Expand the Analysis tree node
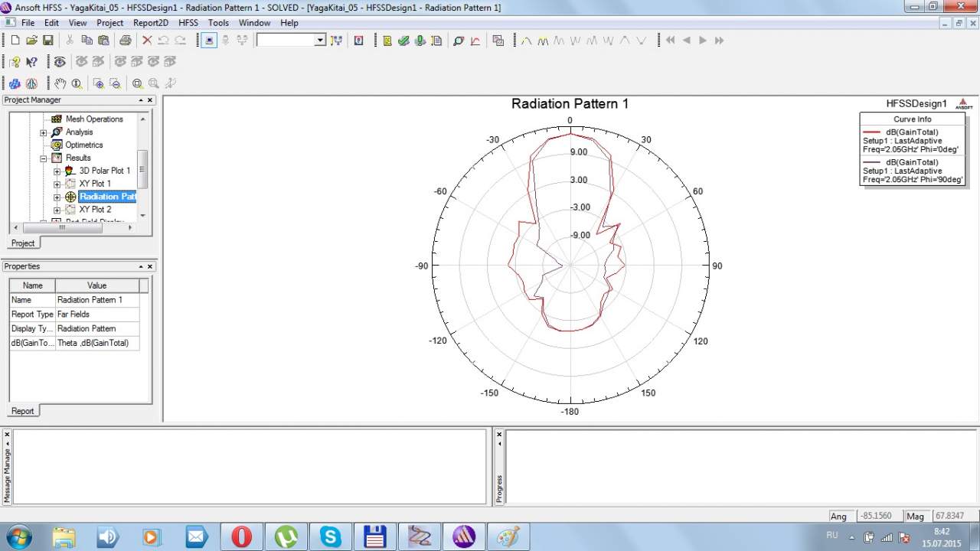This screenshot has width=980, height=551. [x=44, y=132]
